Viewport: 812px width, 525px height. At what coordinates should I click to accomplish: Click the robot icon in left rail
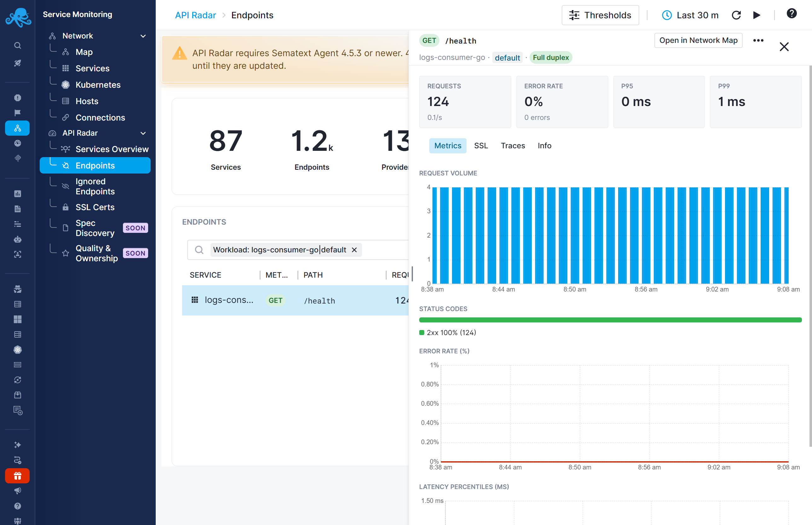click(18, 239)
